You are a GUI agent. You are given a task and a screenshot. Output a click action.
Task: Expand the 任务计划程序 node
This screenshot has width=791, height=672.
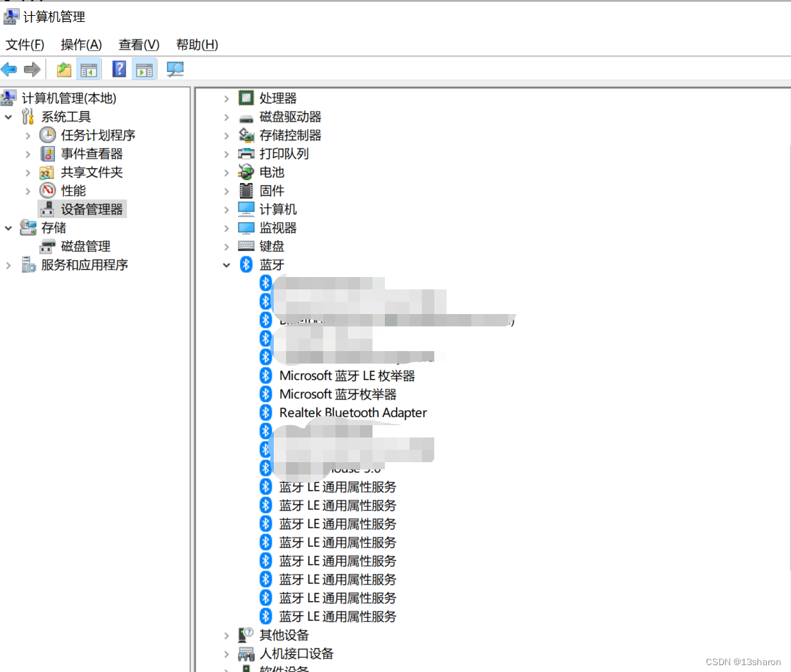(x=27, y=135)
